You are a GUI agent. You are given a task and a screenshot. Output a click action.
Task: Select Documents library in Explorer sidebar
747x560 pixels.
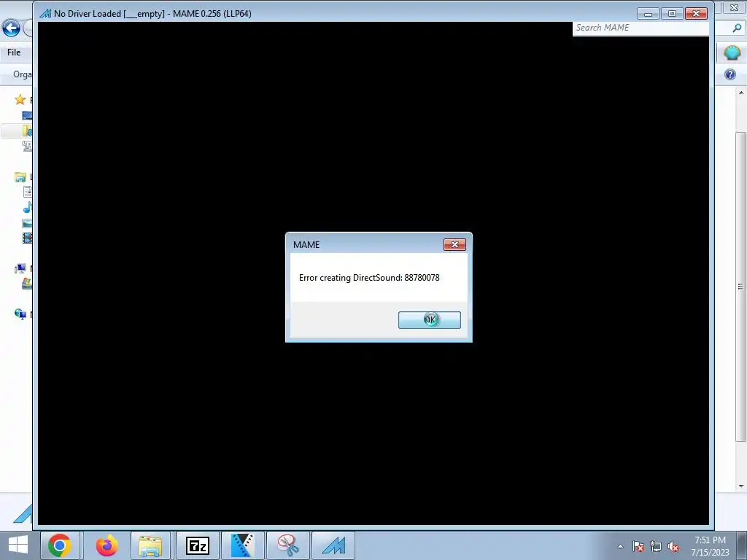(28, 192)
